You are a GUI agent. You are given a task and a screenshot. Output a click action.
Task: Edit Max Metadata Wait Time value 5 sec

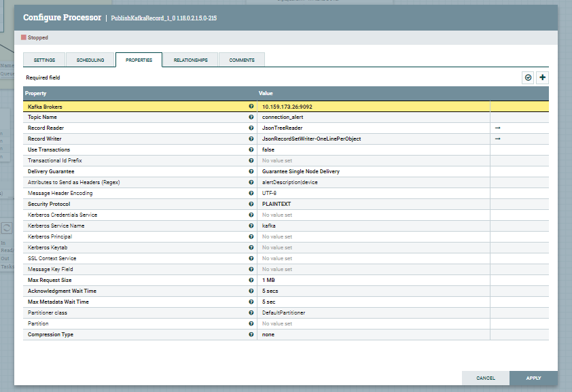[x=374, y=302]
